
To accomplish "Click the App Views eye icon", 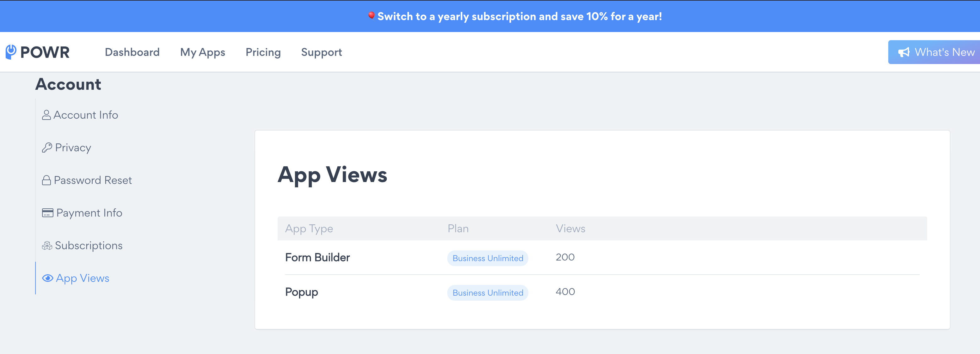I will pos(47,278).
